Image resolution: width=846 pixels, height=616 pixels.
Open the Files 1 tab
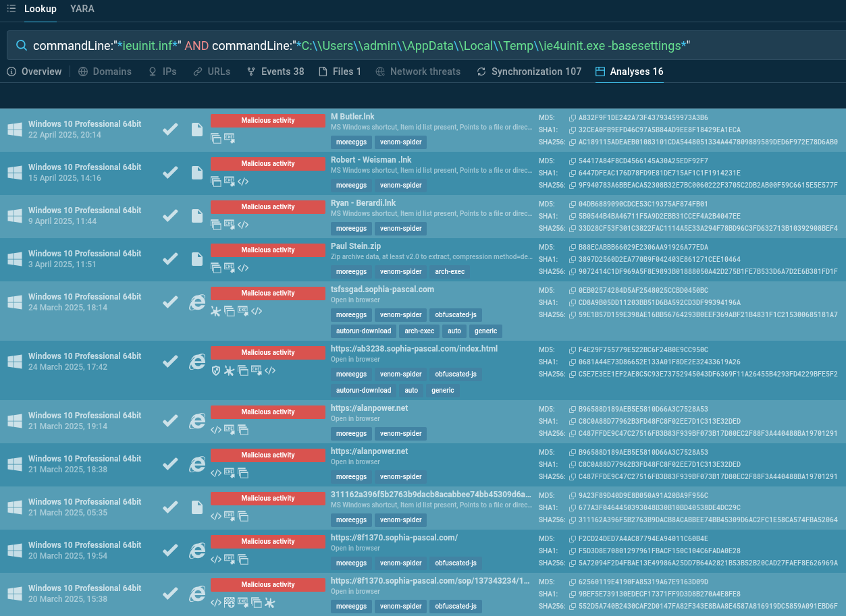pos(340,72)
